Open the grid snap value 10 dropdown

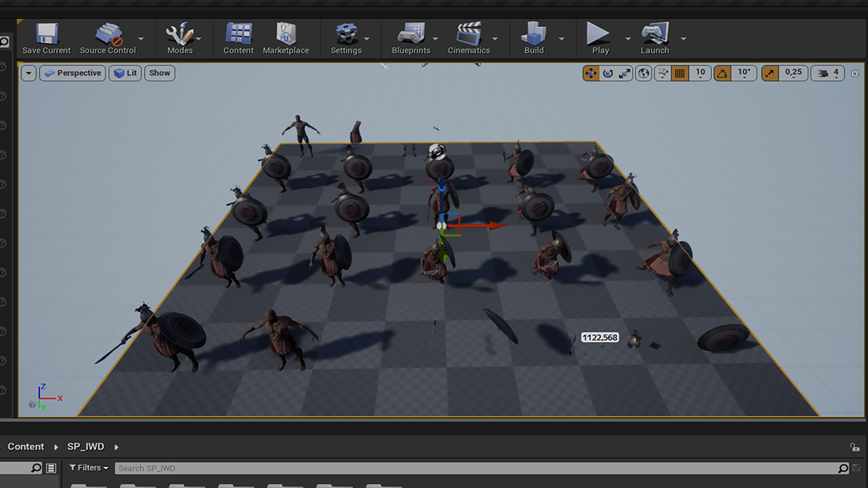[700, 73]
